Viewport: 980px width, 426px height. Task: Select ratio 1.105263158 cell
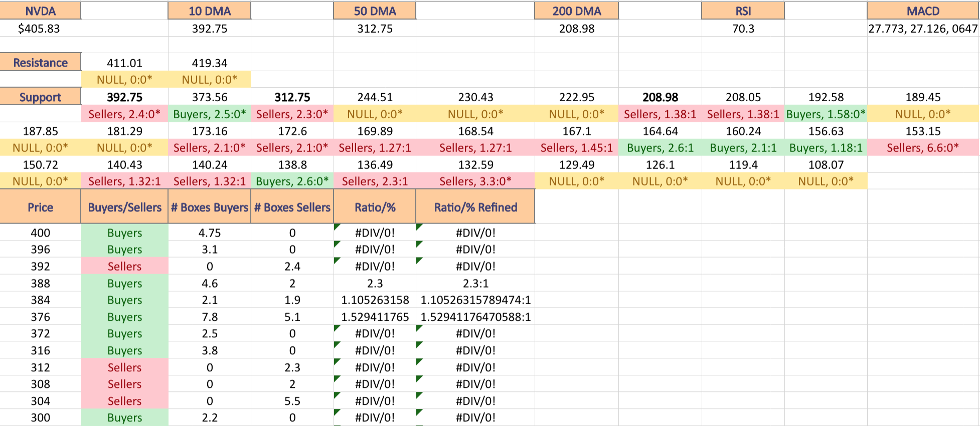[375, 300]
